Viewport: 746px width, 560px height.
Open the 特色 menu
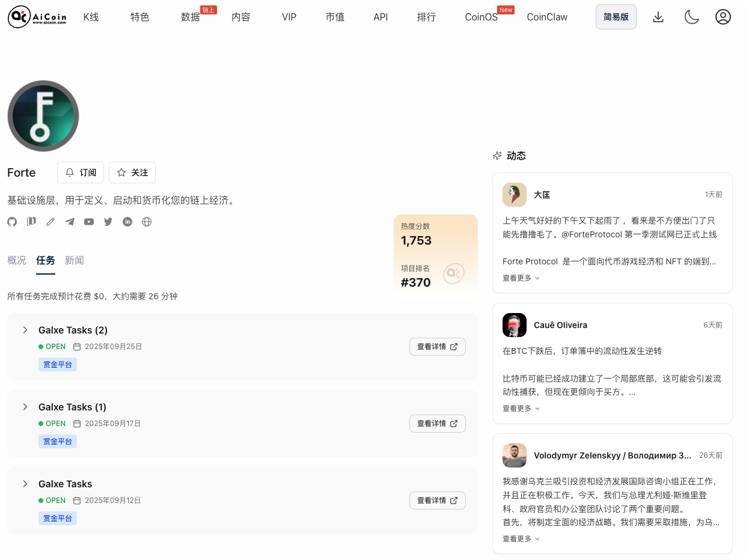(139, 17)
